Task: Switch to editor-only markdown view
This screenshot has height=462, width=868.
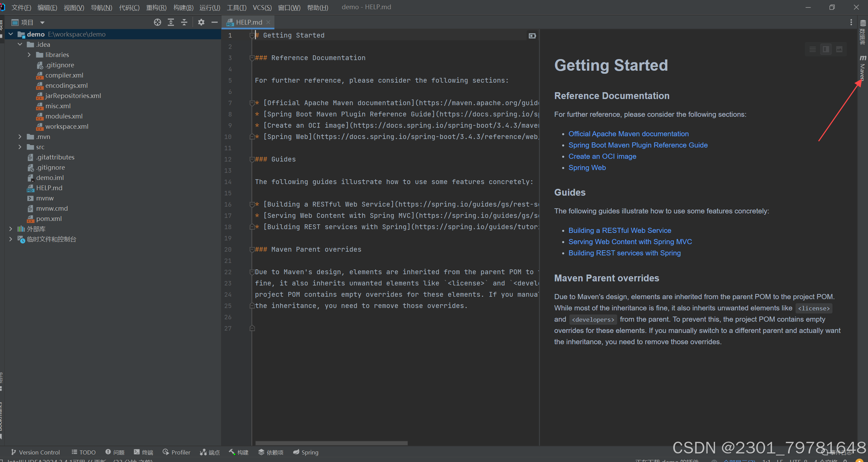Action: [x=813, y=49]
